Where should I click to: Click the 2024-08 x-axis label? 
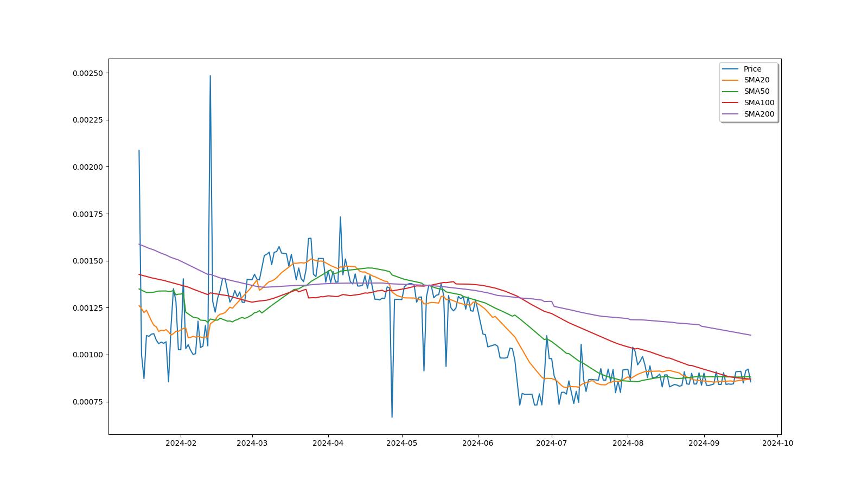coord(628,443)
